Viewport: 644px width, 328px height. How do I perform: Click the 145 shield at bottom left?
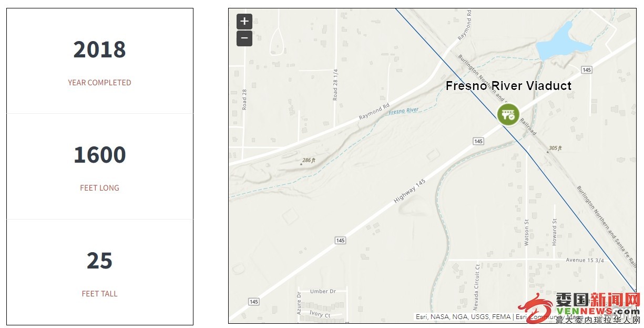coord(254,302)
